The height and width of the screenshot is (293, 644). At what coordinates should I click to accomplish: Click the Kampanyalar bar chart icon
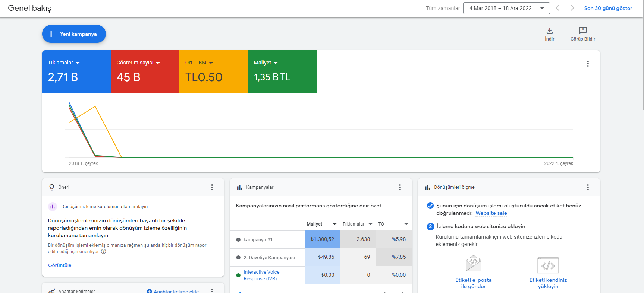coord(240,187)
